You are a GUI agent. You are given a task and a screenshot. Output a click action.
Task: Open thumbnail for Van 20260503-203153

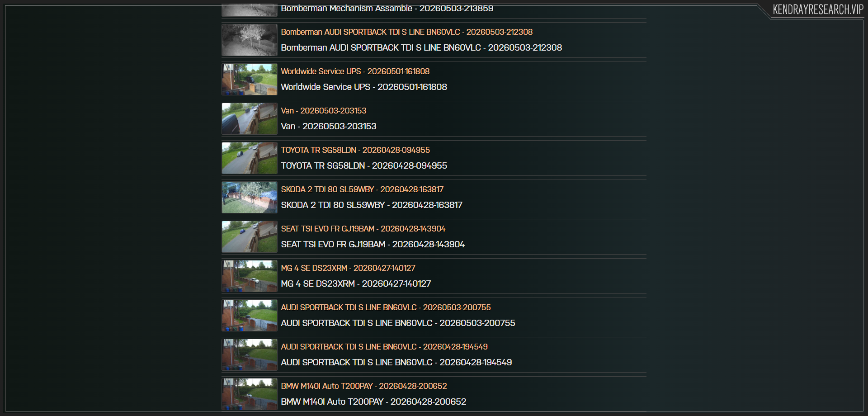coord(250,119)
